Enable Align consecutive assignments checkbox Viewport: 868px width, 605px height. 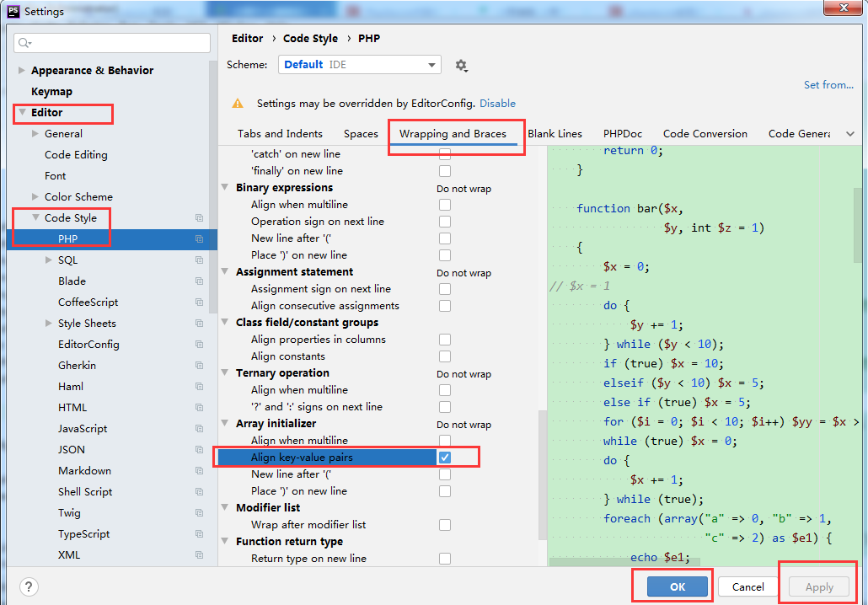(444, 306)
